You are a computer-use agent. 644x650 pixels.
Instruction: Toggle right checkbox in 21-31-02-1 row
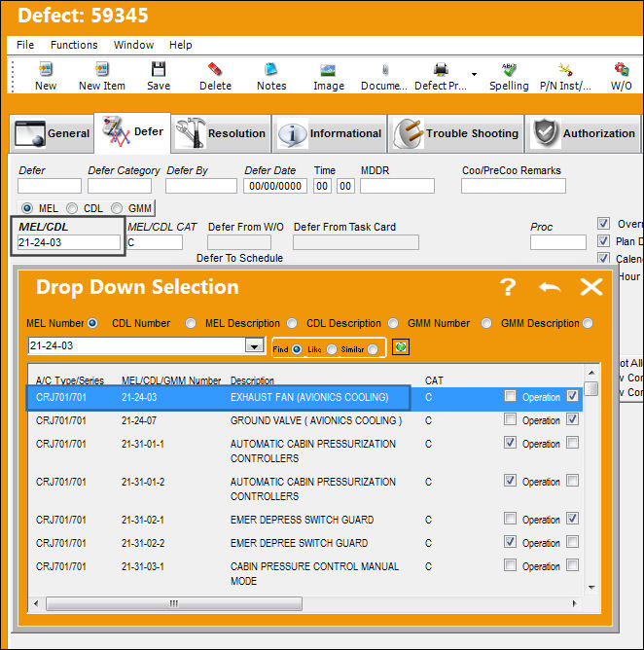click(573, 519)
